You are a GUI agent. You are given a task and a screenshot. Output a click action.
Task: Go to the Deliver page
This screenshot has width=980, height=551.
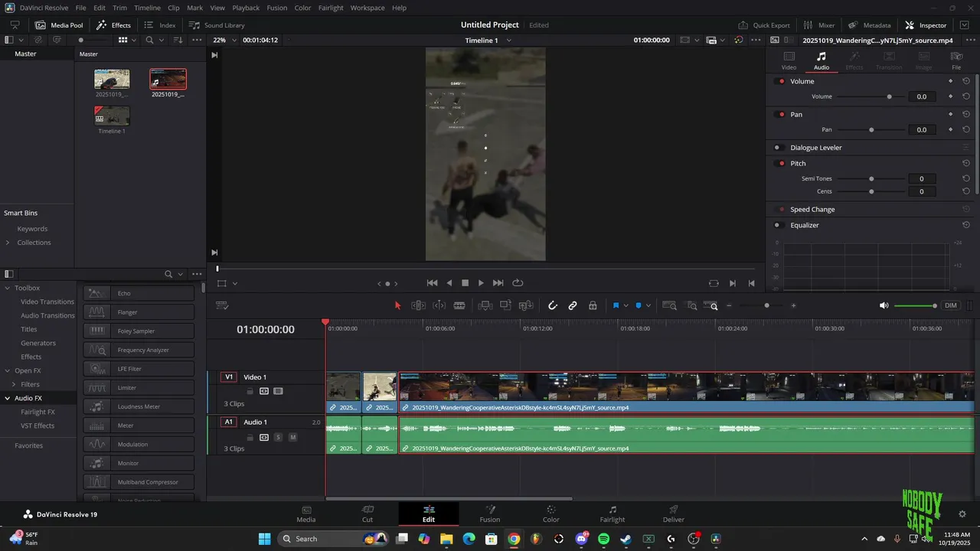[x=674, y=514]
